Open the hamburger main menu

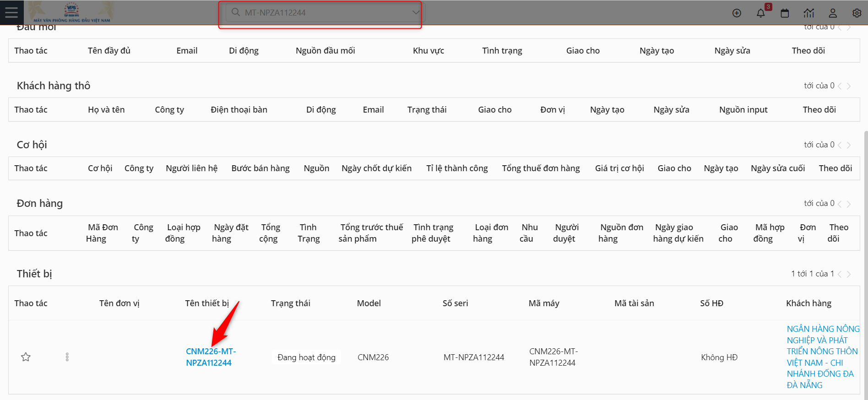11,12
